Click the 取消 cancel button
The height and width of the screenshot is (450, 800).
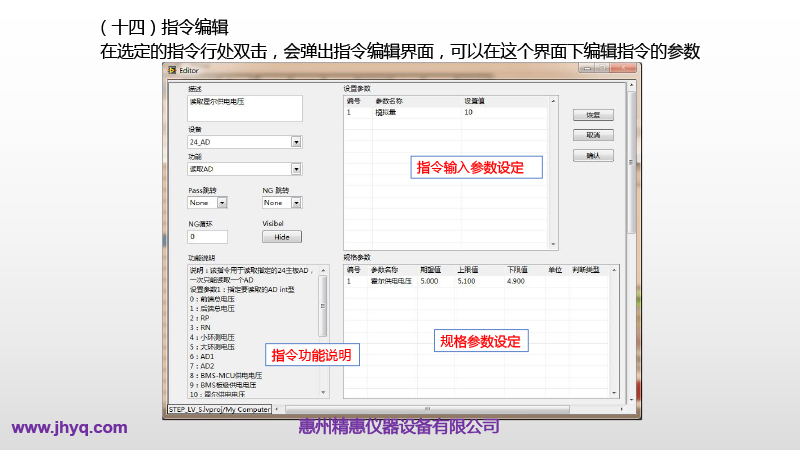593,135
